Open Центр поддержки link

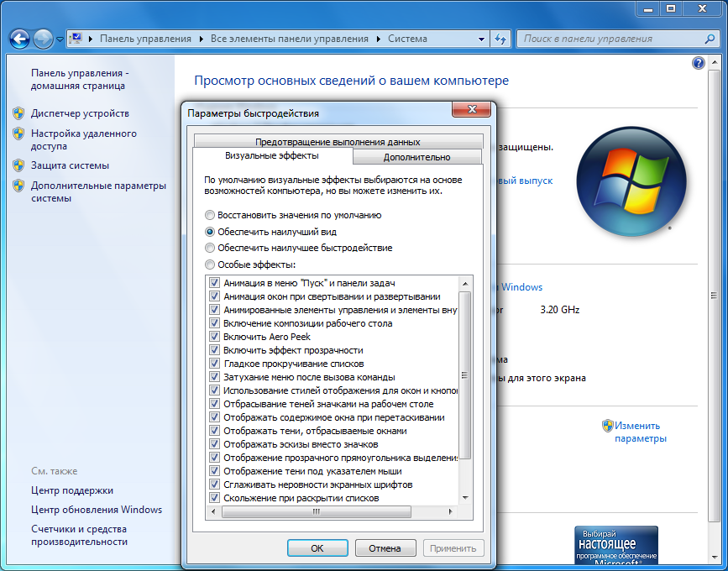pyautogui.click(x=72, y=490)
